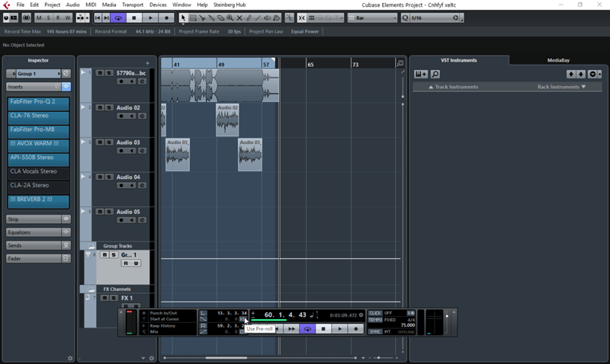Open the Bar grid type dropdown

click(375, 18)
